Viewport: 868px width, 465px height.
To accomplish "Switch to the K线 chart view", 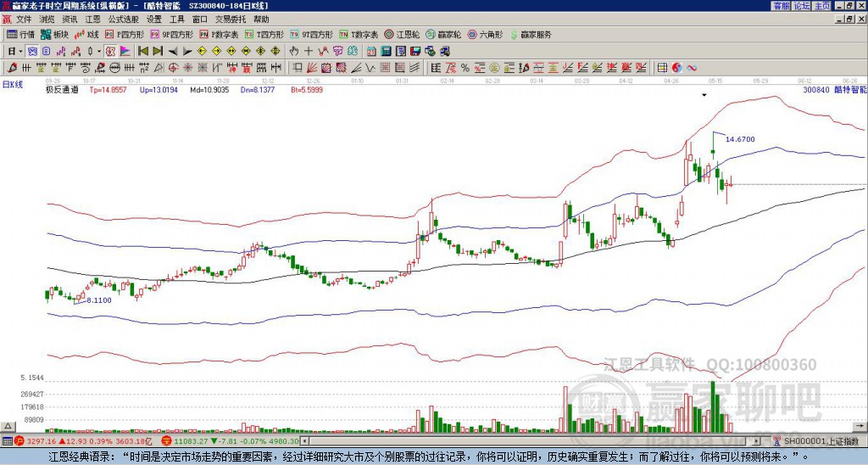I will (86, 34).
